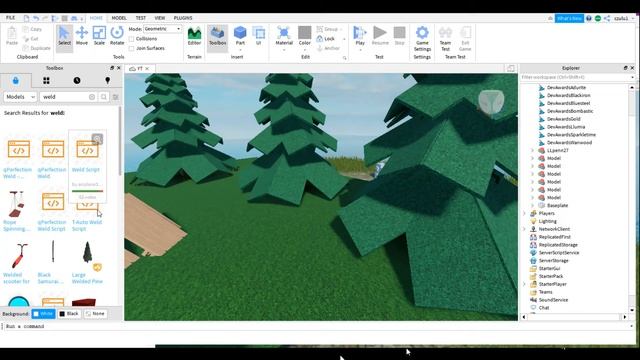
Task: Switch to the TEST ribbon tab
Action: (x=140, y=18)
